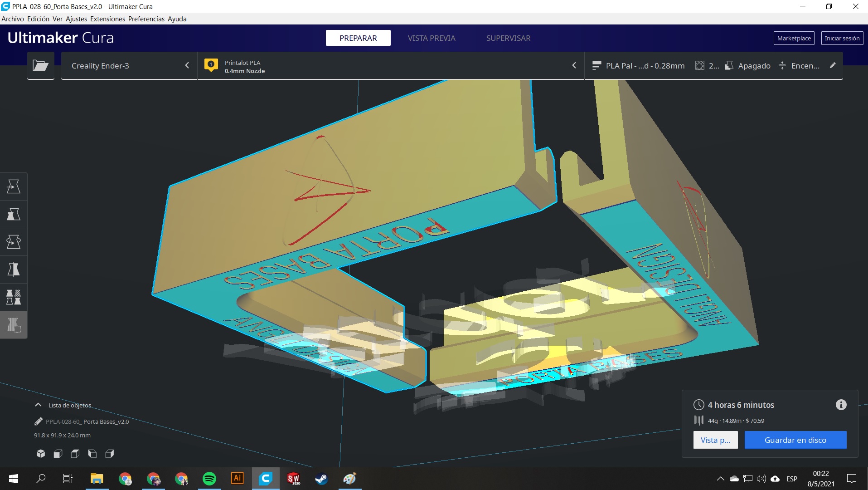Open Spotify from the taskbar
The image size is (868, 490).
(x=210, y=479)
